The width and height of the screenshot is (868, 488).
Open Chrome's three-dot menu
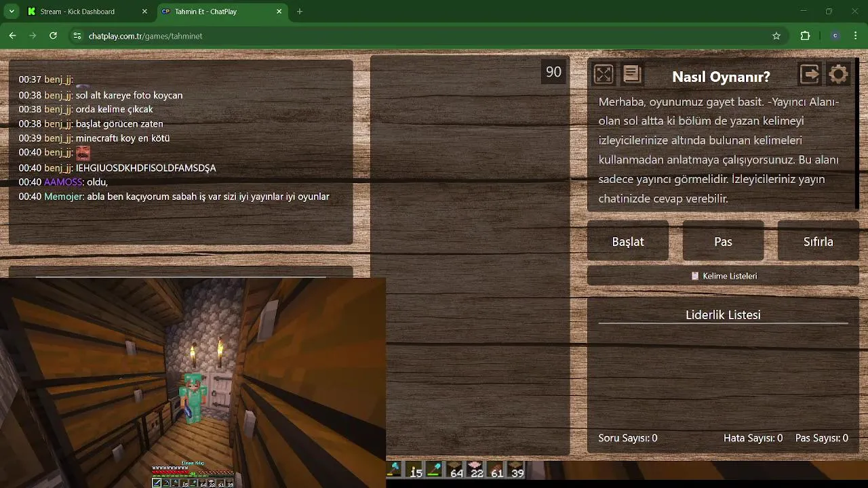[856, 36]
